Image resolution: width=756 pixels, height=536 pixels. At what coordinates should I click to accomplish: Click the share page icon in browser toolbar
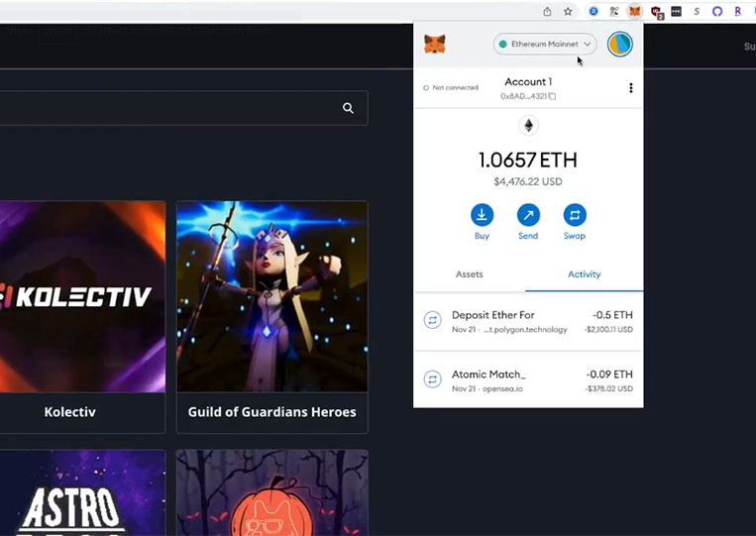[x=547, y=11]
